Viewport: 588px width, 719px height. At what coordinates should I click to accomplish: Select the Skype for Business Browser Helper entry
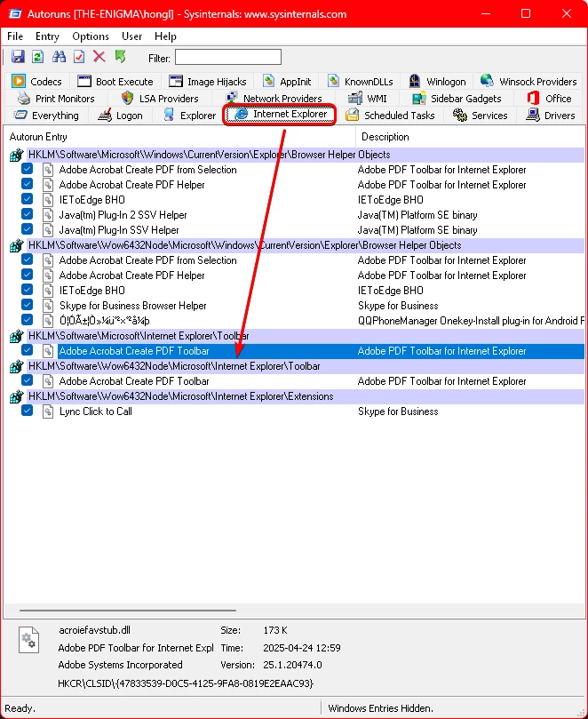point(296,306)
